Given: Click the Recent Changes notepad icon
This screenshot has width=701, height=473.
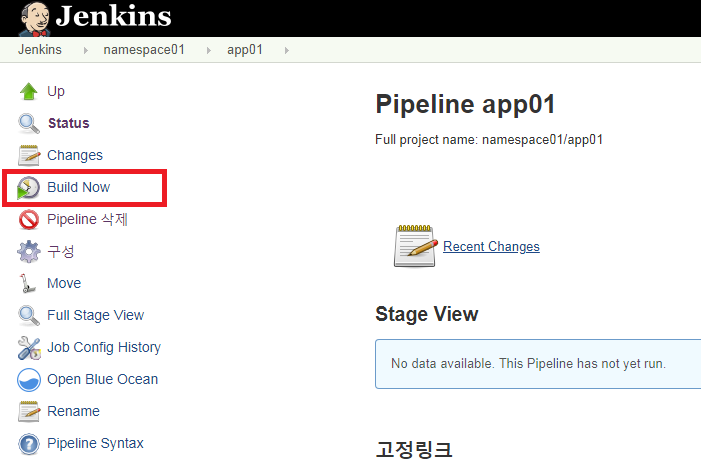Looking at the screenshot, I should pos(415,246).
